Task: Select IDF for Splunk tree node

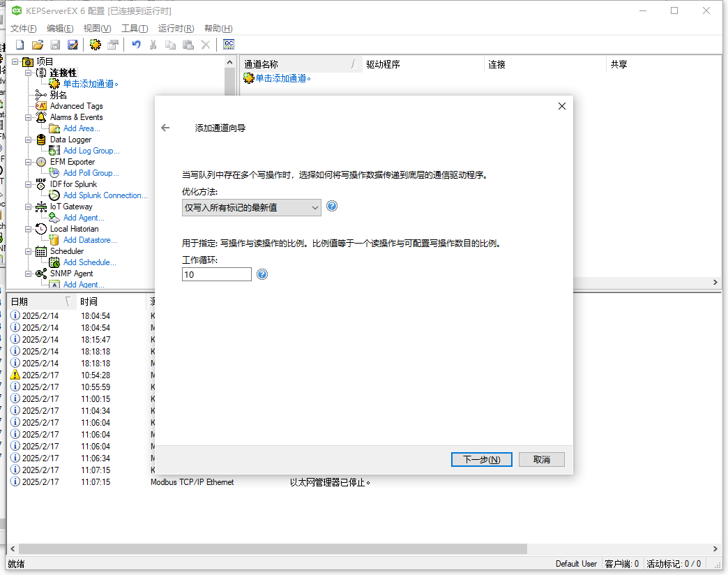Action: (73, 184)
